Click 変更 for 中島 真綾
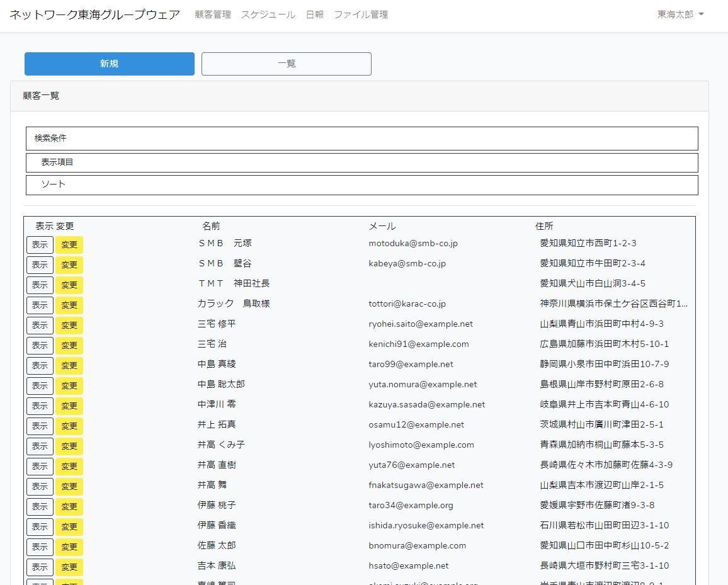The width and height of the screenshot is (728, 585). click(69, 365)
